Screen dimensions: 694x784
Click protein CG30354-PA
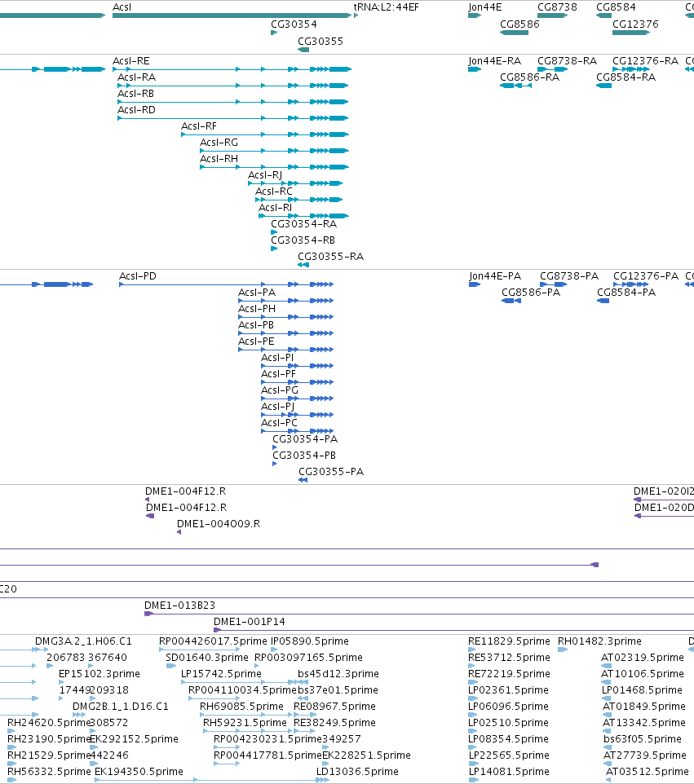point(305,439)
